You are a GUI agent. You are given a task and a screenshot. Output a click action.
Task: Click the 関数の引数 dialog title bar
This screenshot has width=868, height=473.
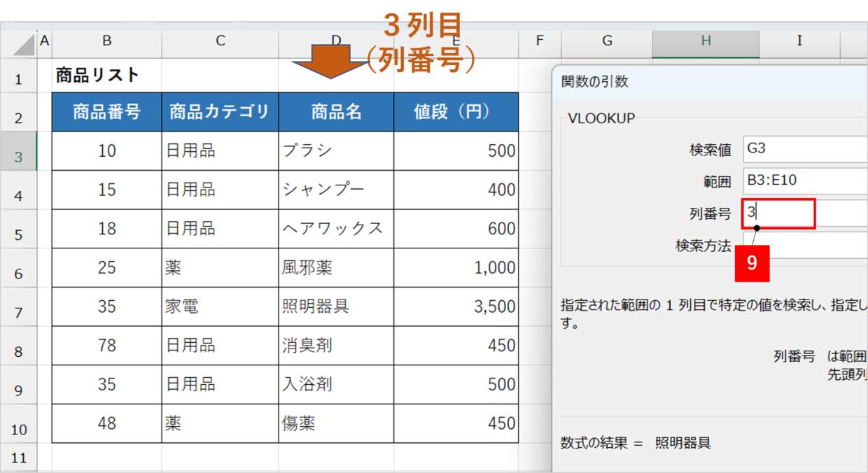710,81
